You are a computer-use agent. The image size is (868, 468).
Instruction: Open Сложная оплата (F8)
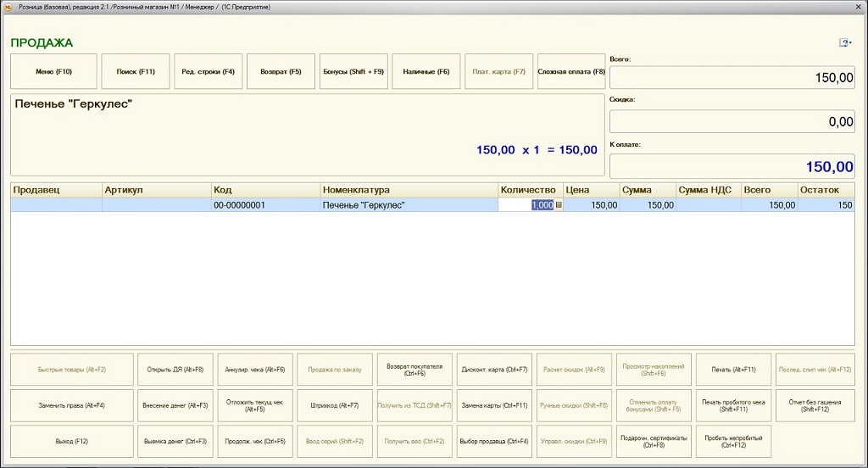[x=571, y=71]
